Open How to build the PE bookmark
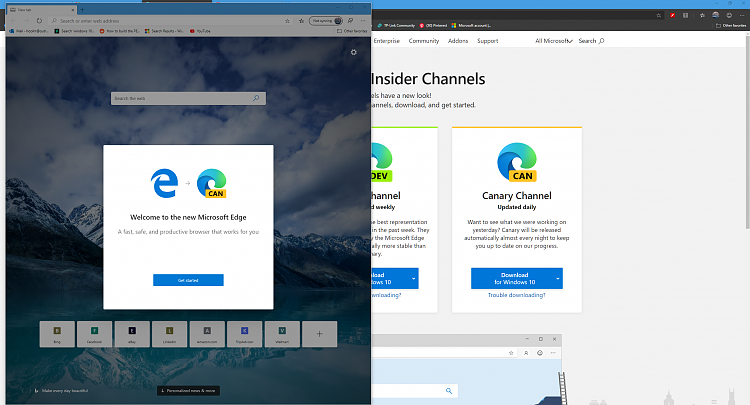750x405 pixels. pyautogui.click(x=120, y=31)
